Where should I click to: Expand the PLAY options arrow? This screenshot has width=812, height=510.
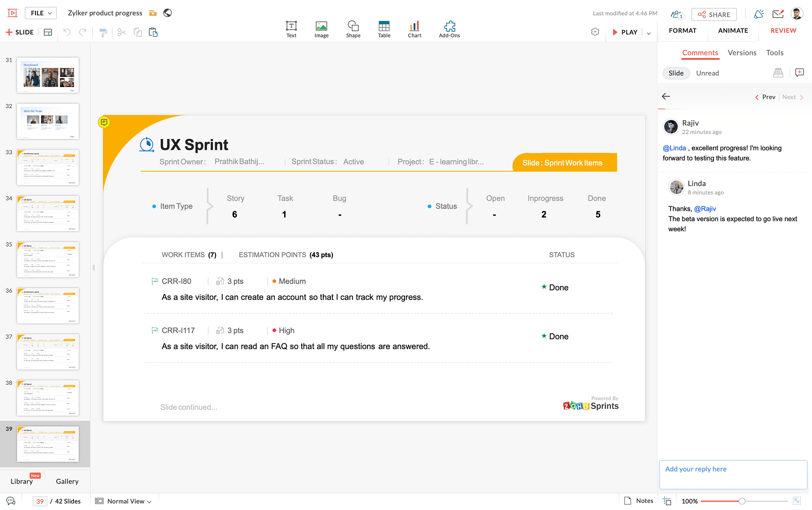(649, 33)
